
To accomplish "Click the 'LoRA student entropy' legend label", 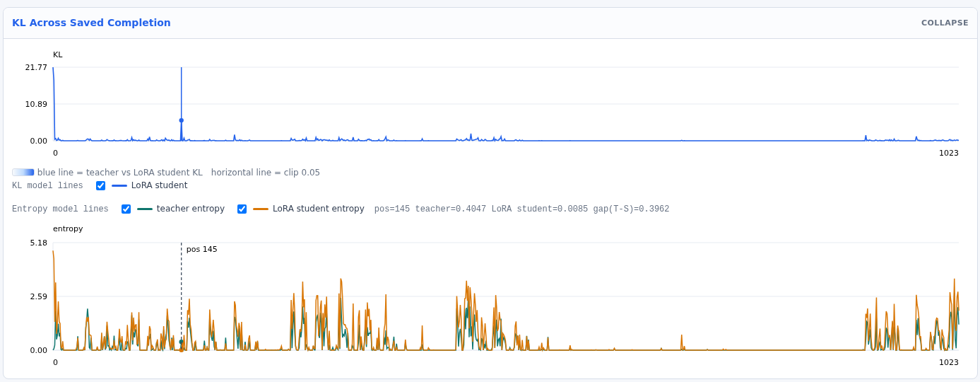I will (319, 209).
